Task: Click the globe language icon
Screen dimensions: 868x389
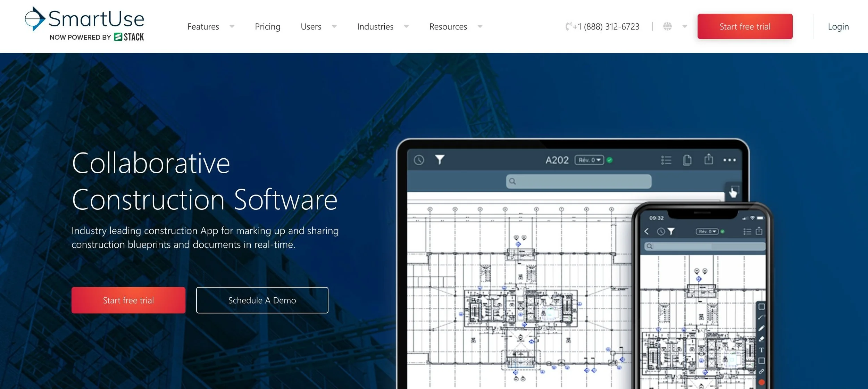Action: (667, 26)
